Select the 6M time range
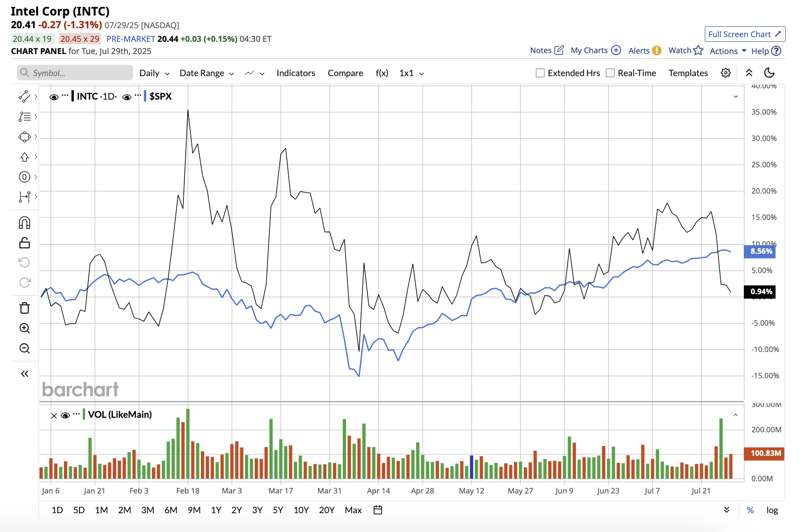Image resolution: width=804 pixels, height=532 pixels. [171, 510]
